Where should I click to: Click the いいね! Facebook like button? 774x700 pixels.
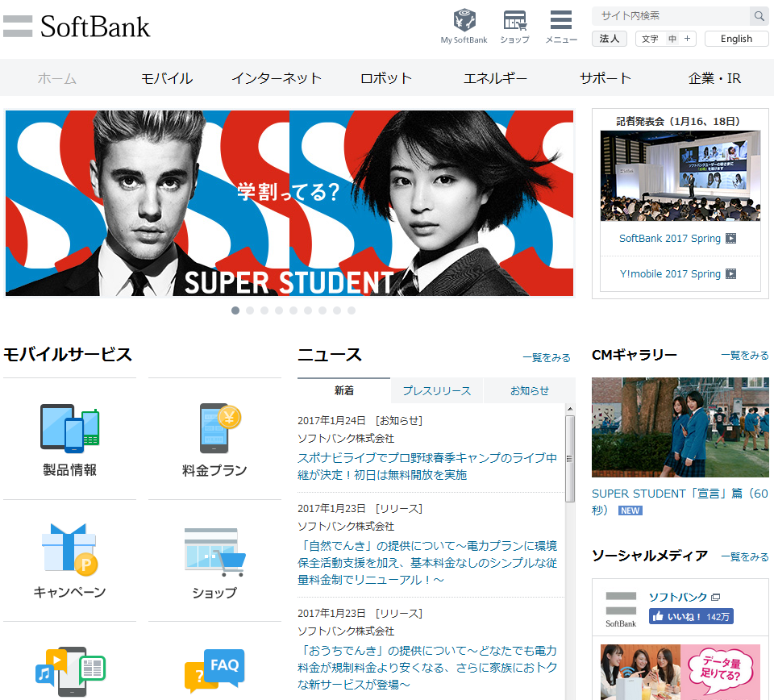pyautogui.click(x=691, y=617)
